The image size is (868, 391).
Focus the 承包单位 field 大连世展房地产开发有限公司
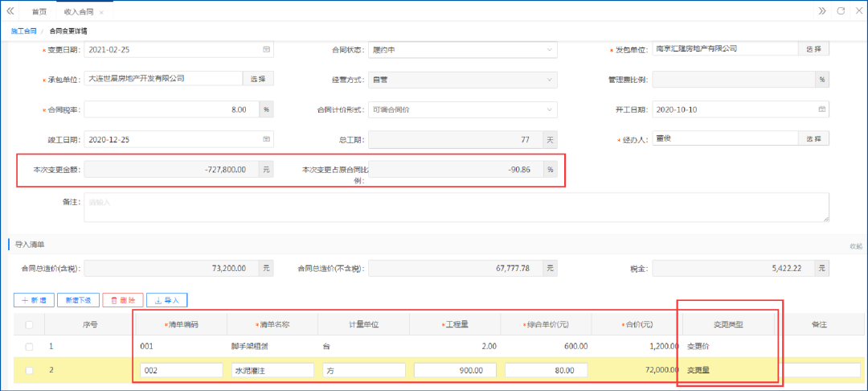[163, 79]
